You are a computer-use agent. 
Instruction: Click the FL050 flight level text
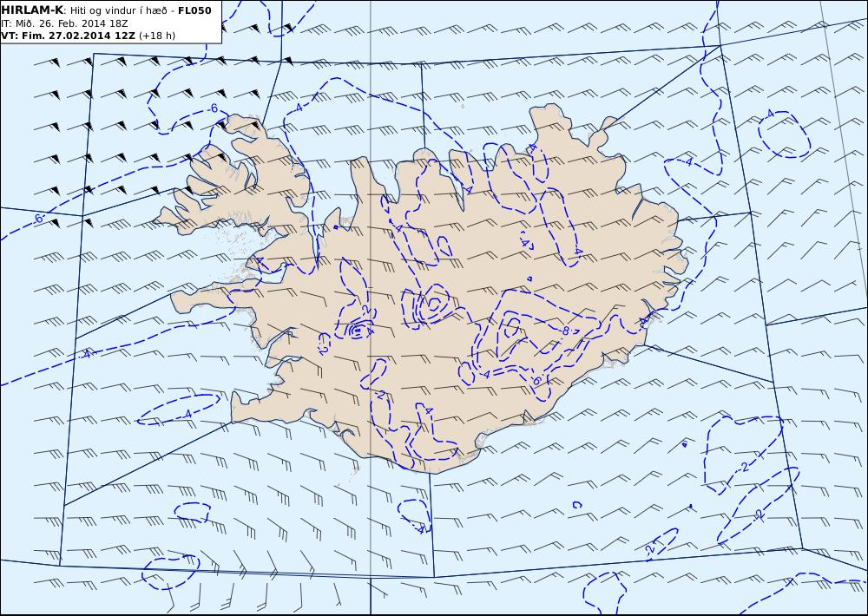pyautogui.click(x=194, y=10)
